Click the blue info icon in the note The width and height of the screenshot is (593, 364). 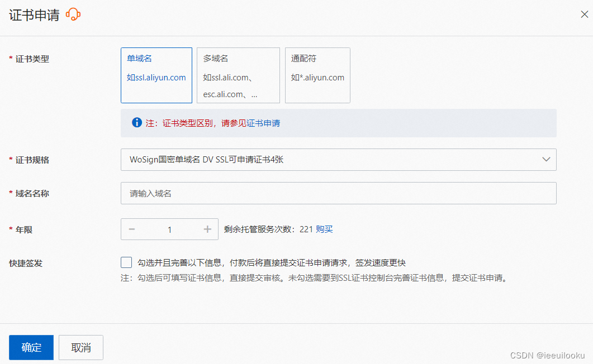pos(137,123)
